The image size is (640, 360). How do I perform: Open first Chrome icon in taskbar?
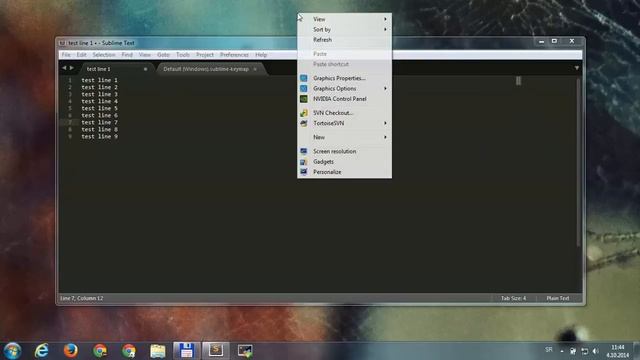[x=100, y=351]
